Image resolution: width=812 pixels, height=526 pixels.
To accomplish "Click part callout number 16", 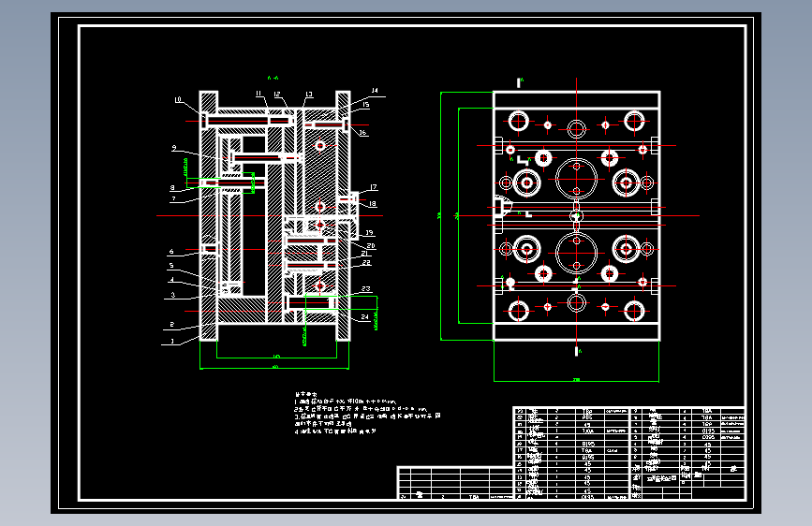I will tap(362, 133).
